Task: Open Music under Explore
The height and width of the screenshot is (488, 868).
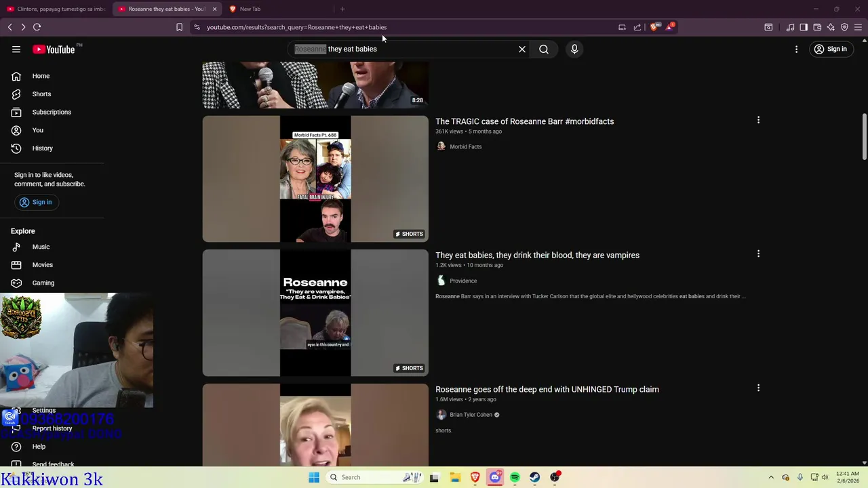Action: point(41,247)
